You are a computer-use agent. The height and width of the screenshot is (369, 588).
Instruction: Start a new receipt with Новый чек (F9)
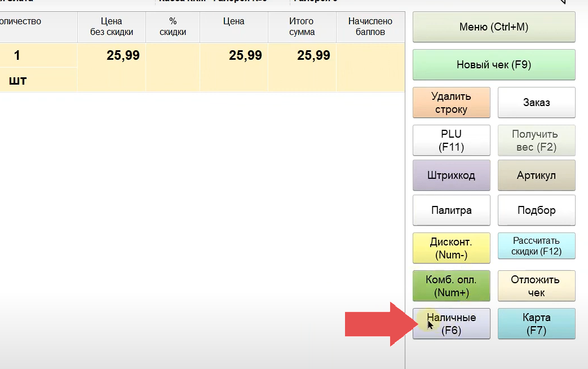tap(494, 65)
